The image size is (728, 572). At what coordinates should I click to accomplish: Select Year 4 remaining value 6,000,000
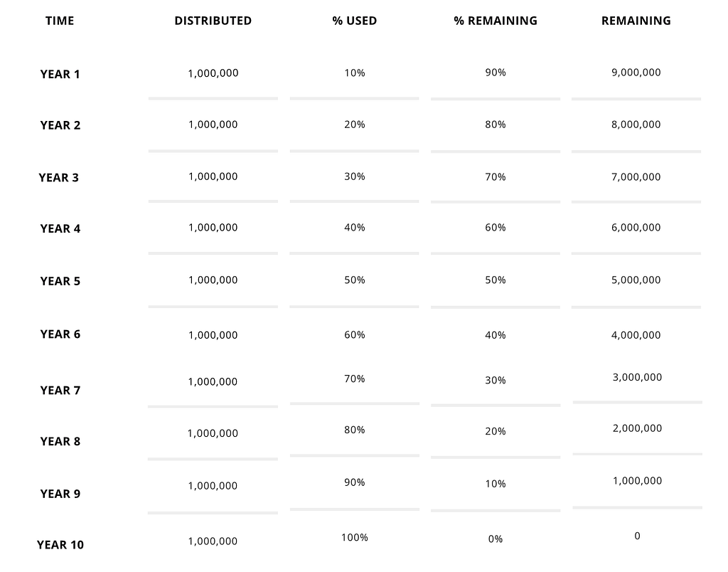[x=636, y=228]
